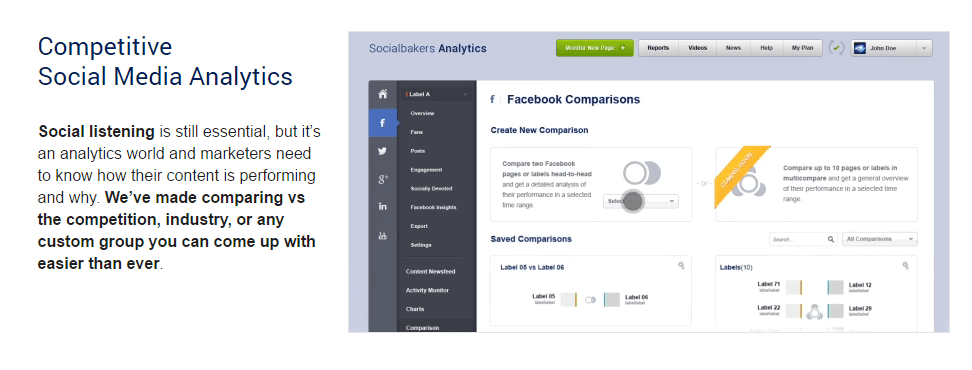
Task: Select the Facebook icon in sidebar
Action: [382, 123]
